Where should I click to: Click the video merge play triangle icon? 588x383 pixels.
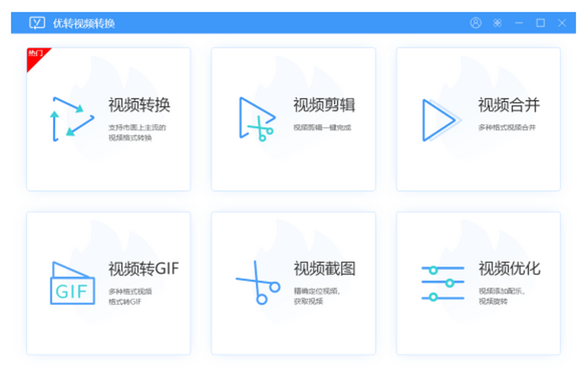coord(441,120)
